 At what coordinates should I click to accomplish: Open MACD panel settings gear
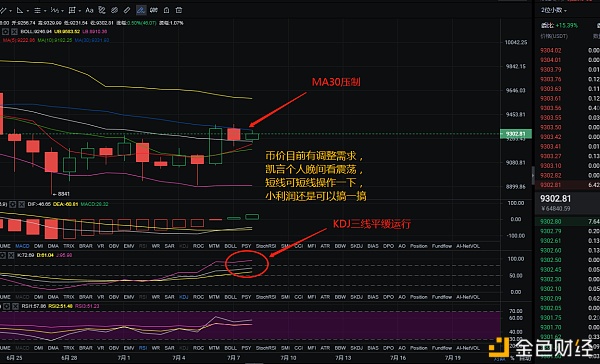12,204
